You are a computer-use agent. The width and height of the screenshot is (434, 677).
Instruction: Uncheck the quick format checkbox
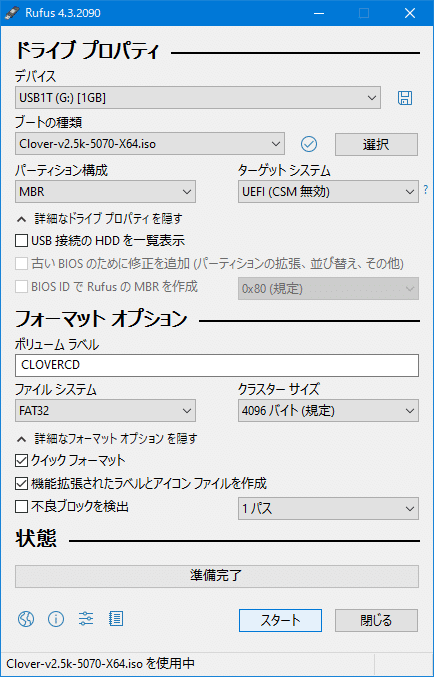click(x=22, y=460)
